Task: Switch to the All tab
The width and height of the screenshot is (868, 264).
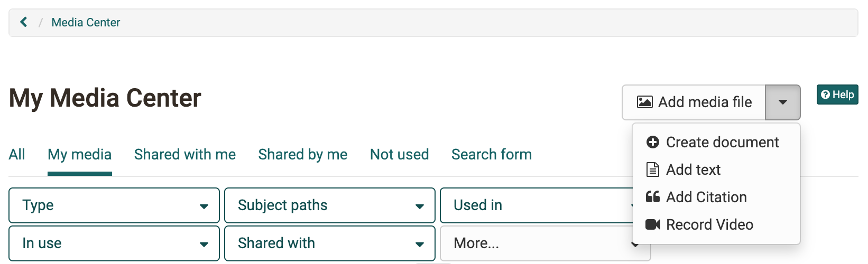Action: (x=17, y=154)
